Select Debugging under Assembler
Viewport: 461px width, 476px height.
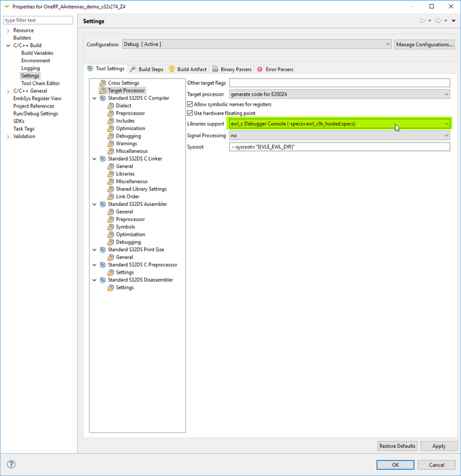click(x=129, y=242)
